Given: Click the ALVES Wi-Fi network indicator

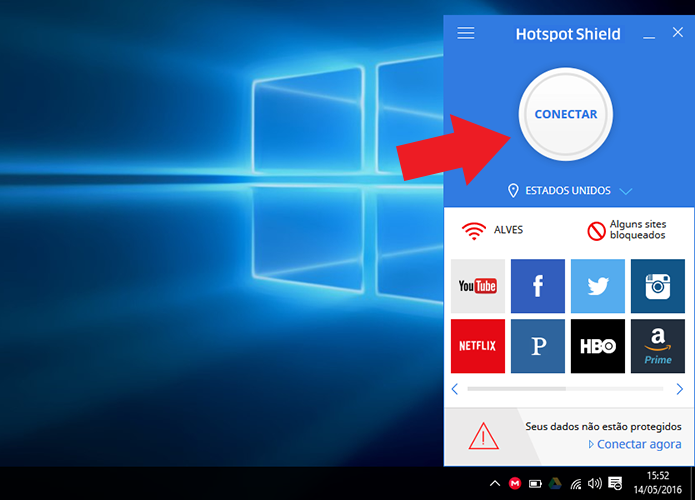Looking at the screenshot, I should point(492,230).
